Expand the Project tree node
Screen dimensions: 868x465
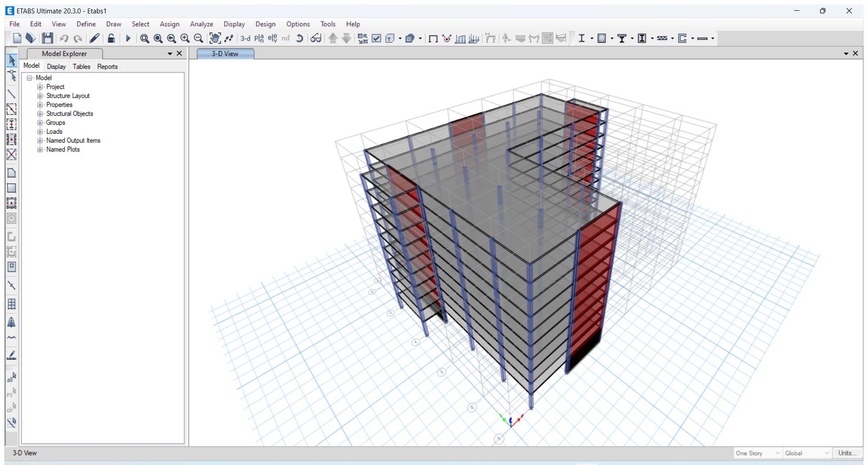pos(40,87)
